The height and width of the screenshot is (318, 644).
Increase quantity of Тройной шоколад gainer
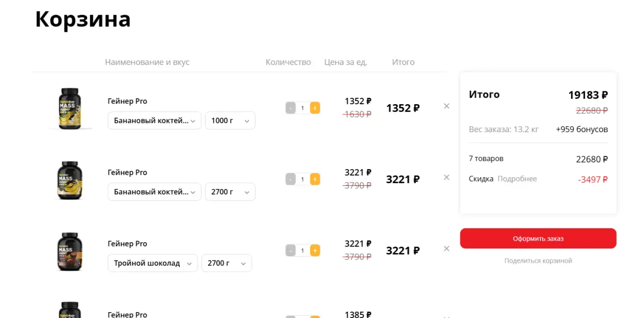coord(315,250)
